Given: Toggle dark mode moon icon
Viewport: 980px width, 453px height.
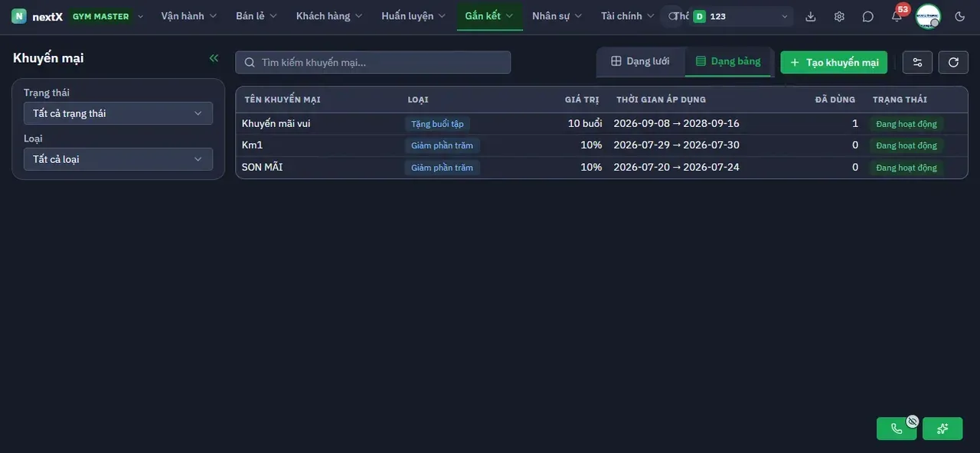Looking at the screenshot, I should (x=960, y=16).
